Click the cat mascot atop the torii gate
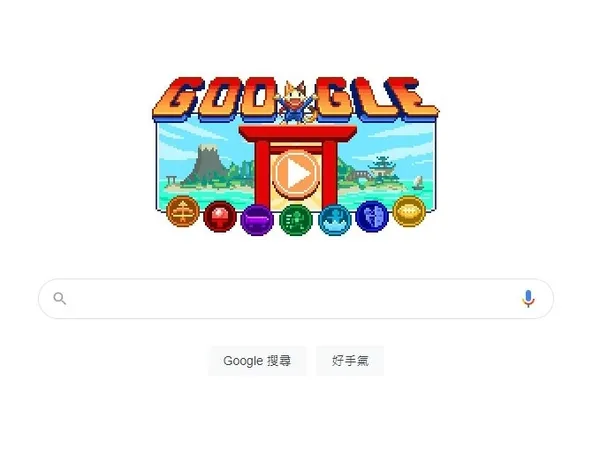Screen dimensions: 600x450 click(297, 103)
